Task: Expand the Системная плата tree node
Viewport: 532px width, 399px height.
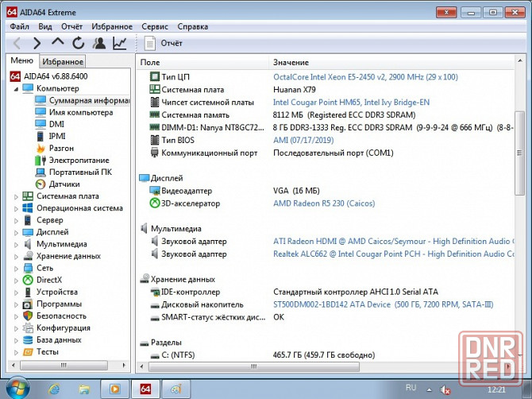Action: (17, 196)
